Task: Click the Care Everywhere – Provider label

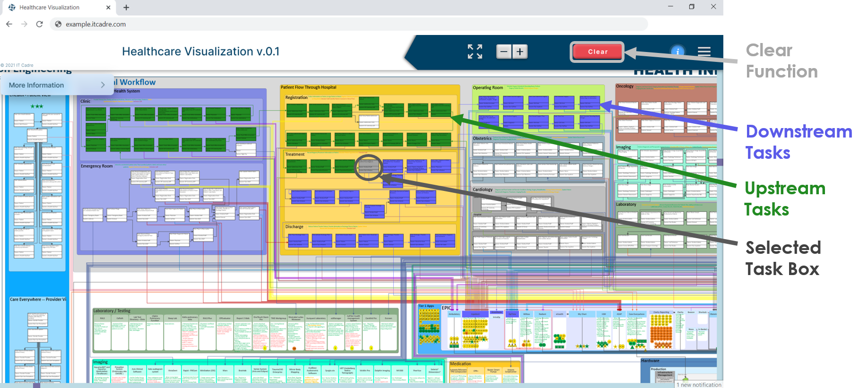Action: tap(38, 299)
